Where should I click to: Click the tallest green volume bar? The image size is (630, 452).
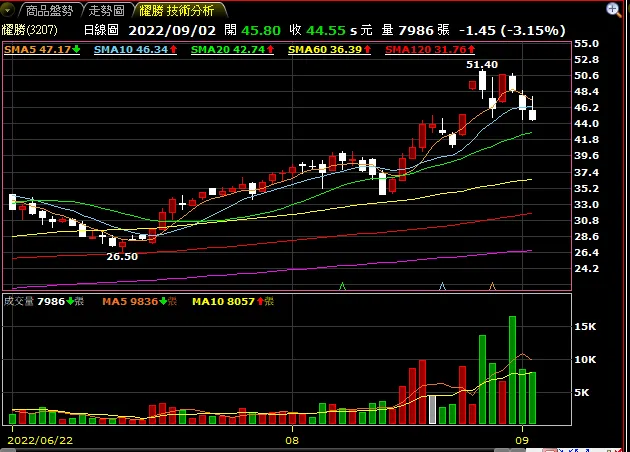click(512, 370)
